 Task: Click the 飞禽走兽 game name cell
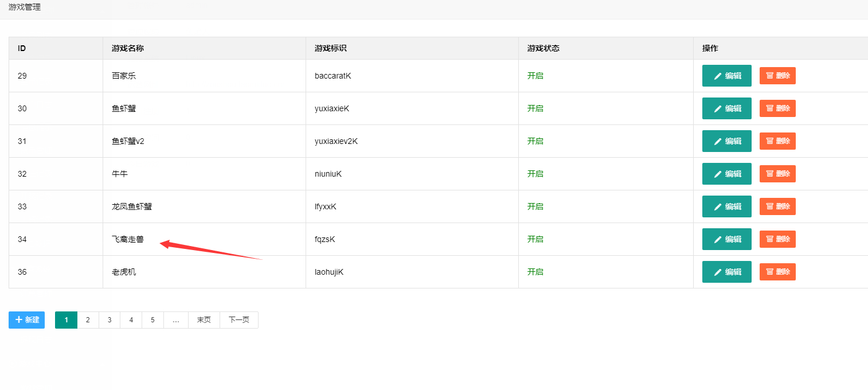point(128,239)
